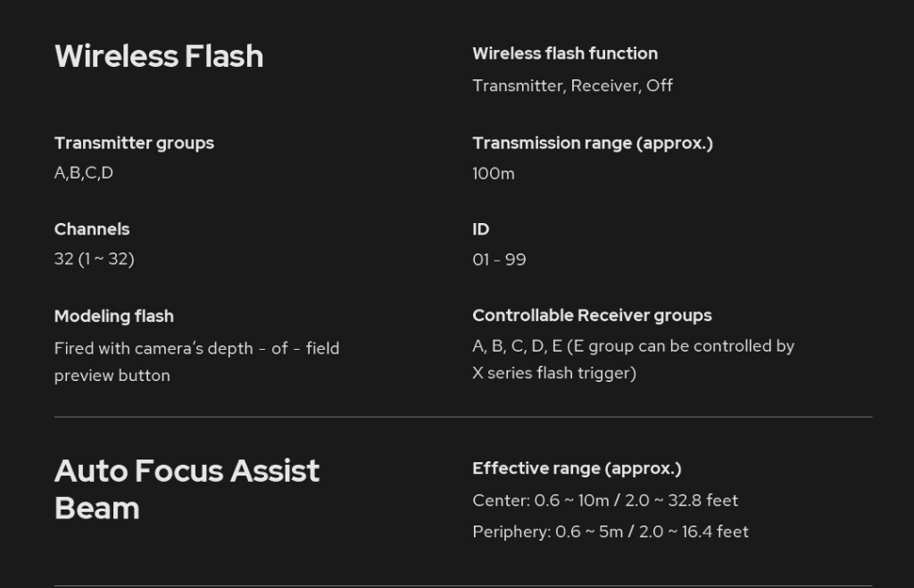Select the Transmitter, Receiver, Off value text
Screen dimensions: 914x588
(572, 86)
